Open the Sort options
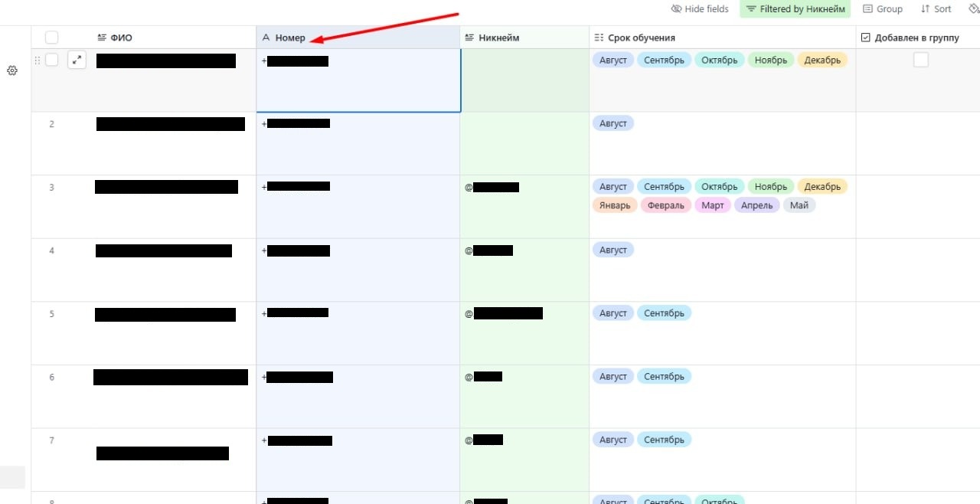 pos(936,9)
